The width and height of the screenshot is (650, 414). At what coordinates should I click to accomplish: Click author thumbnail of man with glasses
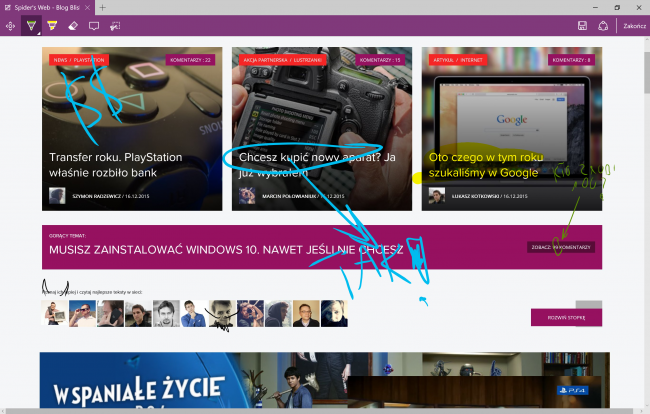(306, 314)
